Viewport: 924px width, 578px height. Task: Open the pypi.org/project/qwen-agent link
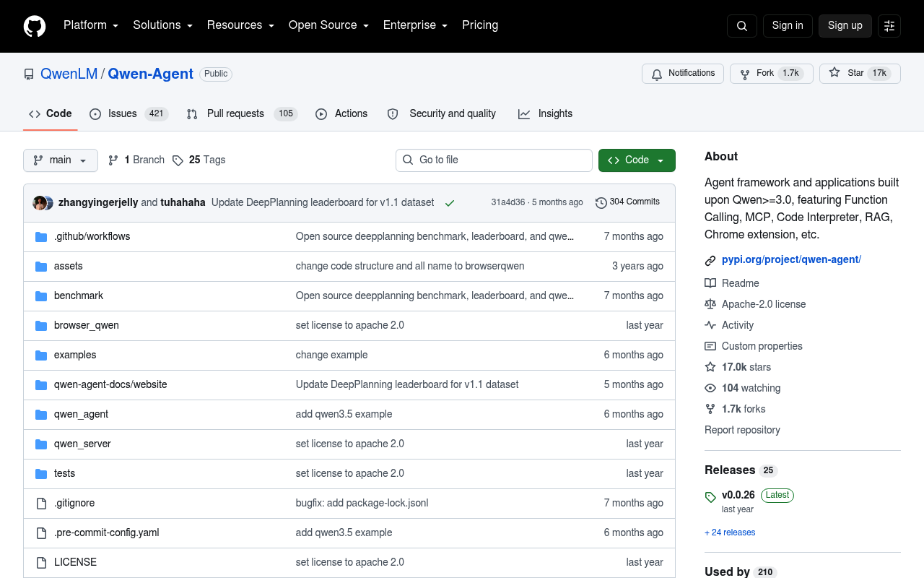pyautogui.click(x=792, y=260)
